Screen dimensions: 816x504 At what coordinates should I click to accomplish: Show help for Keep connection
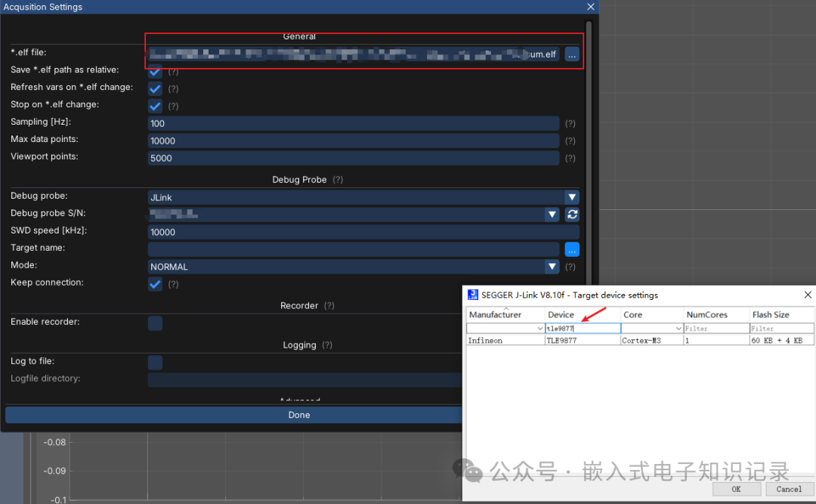click(173, 284)
